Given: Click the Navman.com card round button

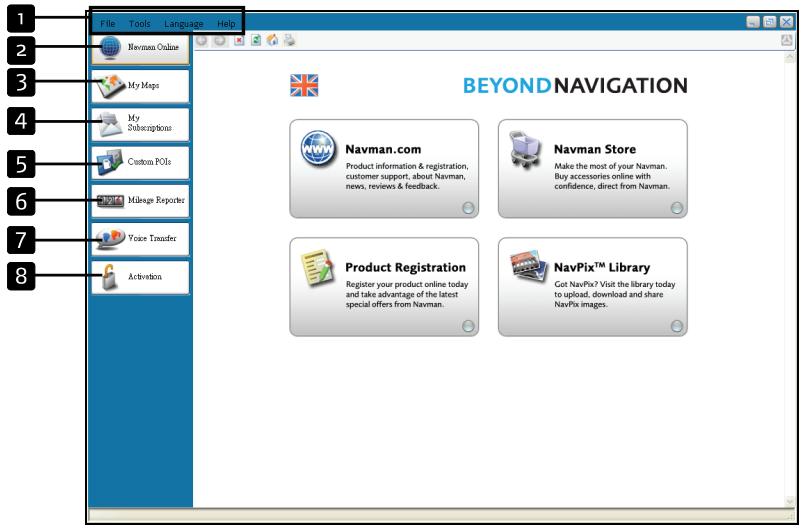Looking at the screenshot, I should [x=468, y=208].
